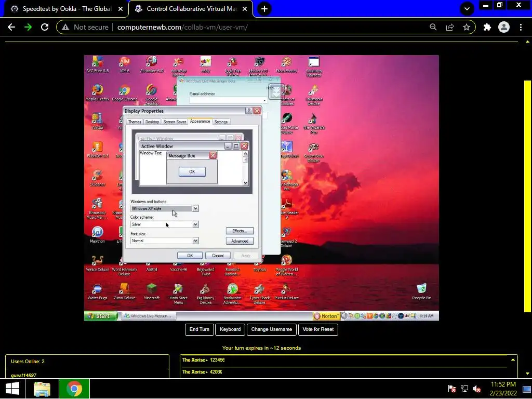The height and width of the screenshot is (399, 532).
Task: Click the host volume muted tray icon
Action: tap(477, 389)
